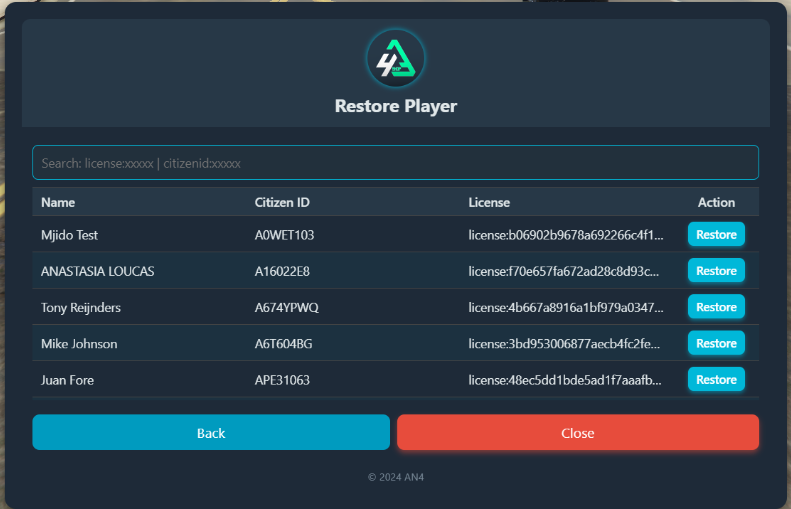Select the License column header
The width and height of the screenshot is (791, 509).
click(x=489, y=202)
